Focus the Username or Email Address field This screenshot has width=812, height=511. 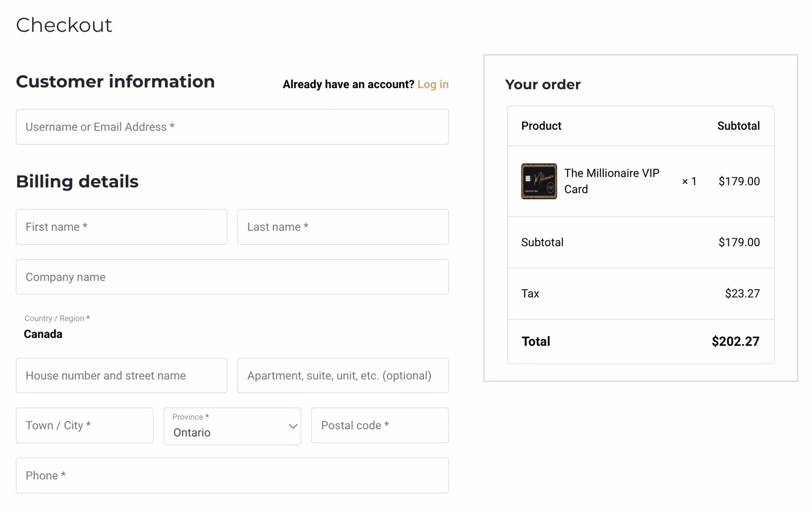point(232,127)
